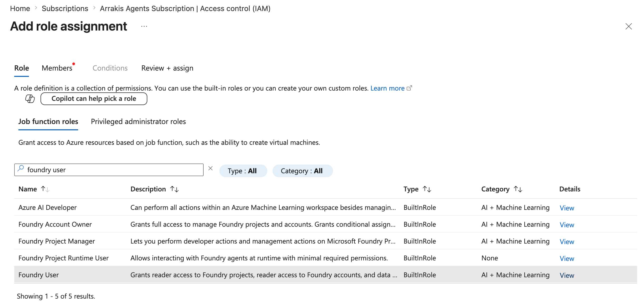View details for Foundry Account Owner

(x=567, y=225)
